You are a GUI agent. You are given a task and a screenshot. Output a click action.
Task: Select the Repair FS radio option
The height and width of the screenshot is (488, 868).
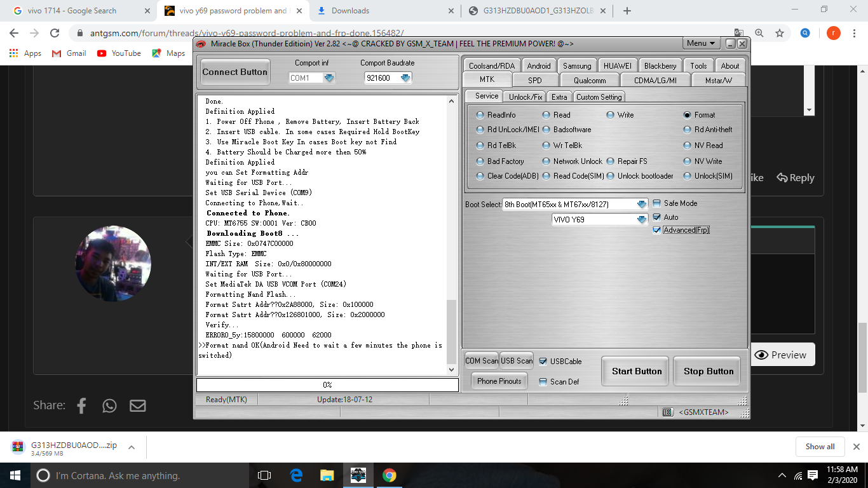click(x=610, y=161)
